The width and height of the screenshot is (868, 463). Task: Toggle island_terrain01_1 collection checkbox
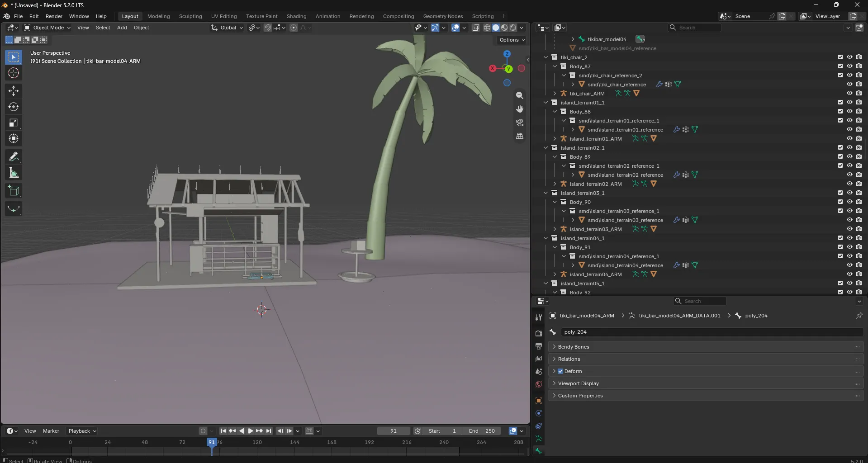pos(840,103)
